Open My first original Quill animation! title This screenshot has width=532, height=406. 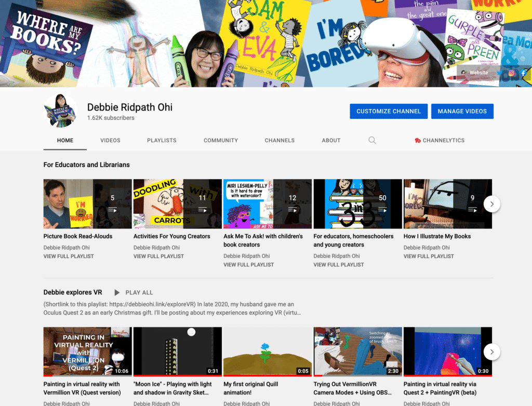click(x=251, y=388)
